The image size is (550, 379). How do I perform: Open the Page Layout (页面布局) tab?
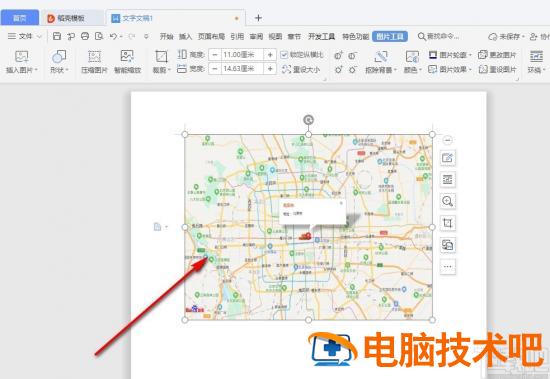point(211,36)
